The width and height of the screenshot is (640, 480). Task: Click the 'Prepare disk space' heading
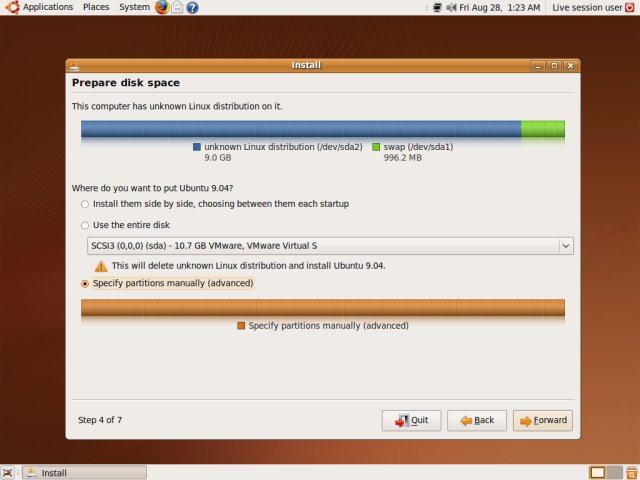126,83
